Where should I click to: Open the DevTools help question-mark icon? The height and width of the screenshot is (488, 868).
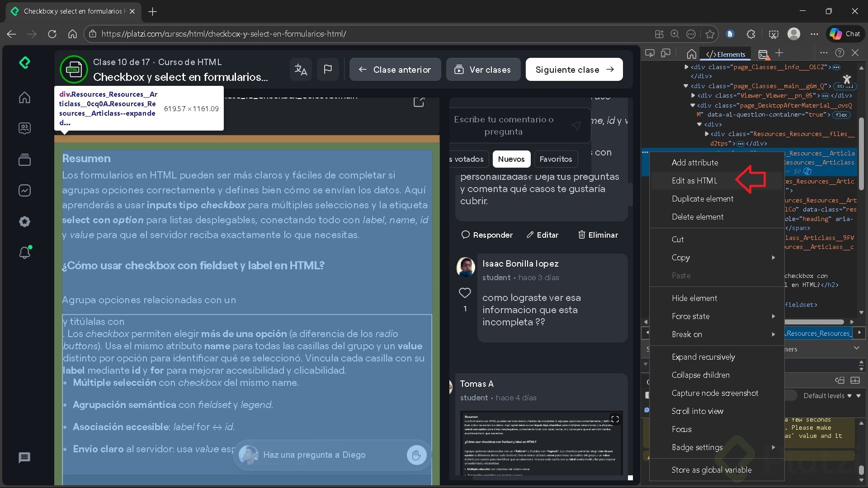tap(840, 53)
